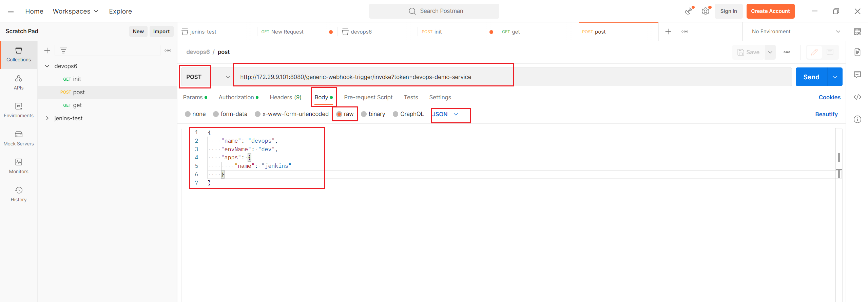The width and height of the screenshot is (868, 302).
Task: Add a new request tab
Action: [668, 32]
